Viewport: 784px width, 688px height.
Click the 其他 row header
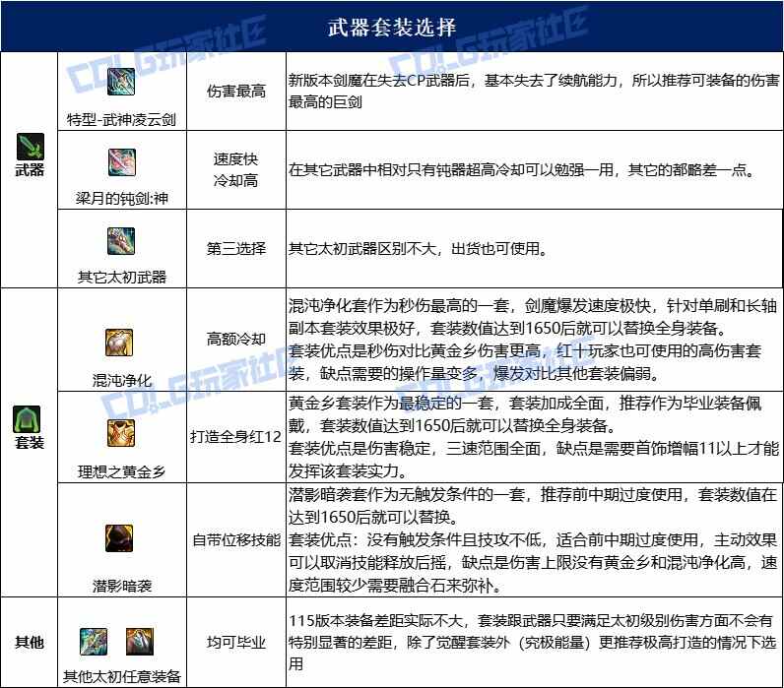30,642
